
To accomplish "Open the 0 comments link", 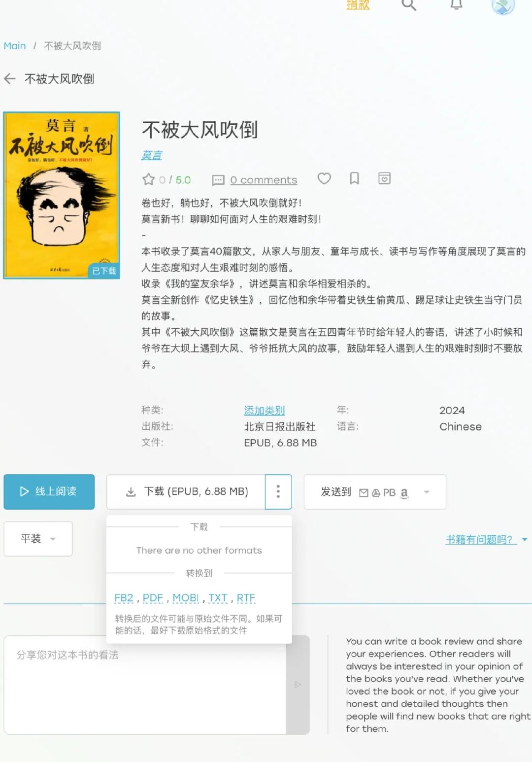I will coord(264,180).
